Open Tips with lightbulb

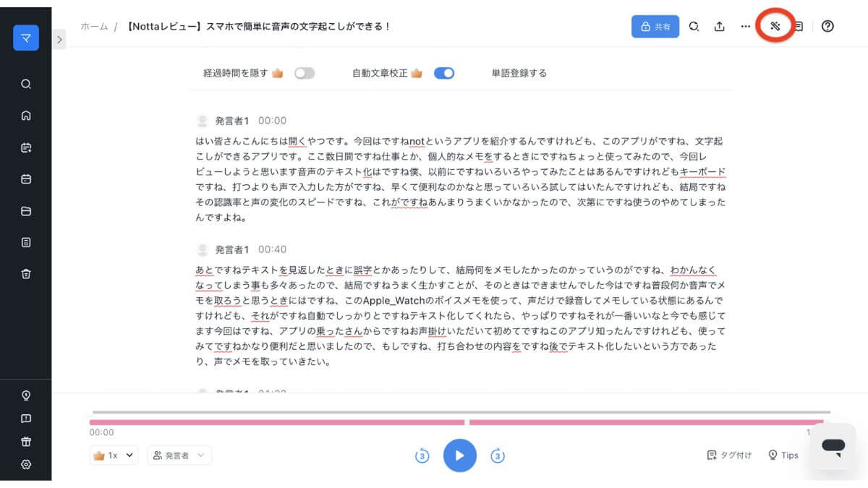coord(783,455)
